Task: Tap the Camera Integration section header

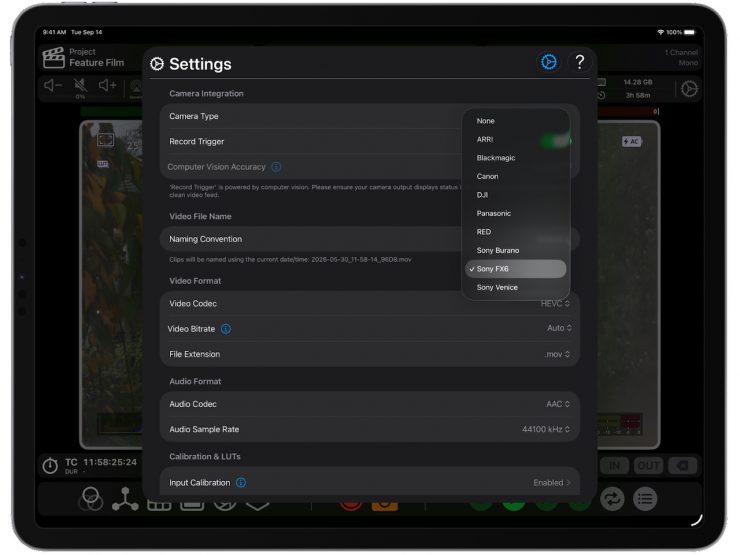Action: coord(206,93)
